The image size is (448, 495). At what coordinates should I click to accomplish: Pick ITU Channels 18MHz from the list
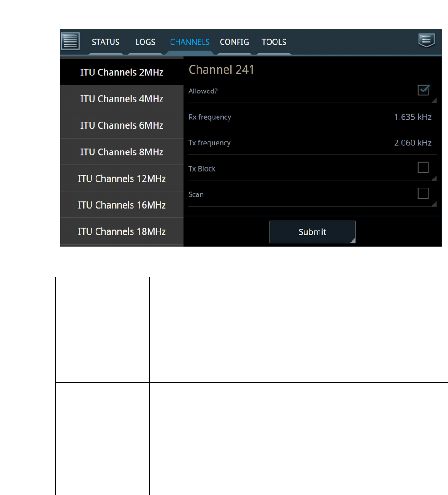point(122,231)
